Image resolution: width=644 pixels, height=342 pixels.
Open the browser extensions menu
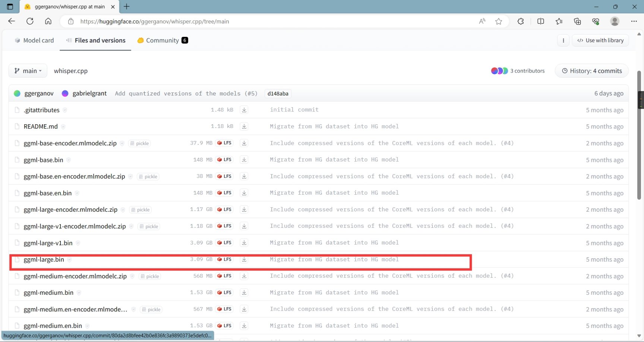tap(521, 21)
